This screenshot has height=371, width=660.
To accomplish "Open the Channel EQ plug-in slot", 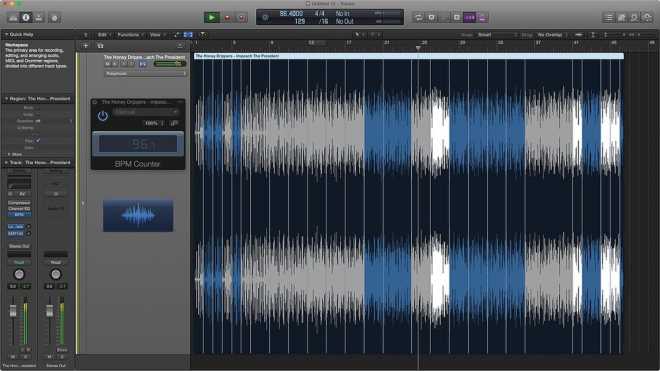I will (19, 208).
